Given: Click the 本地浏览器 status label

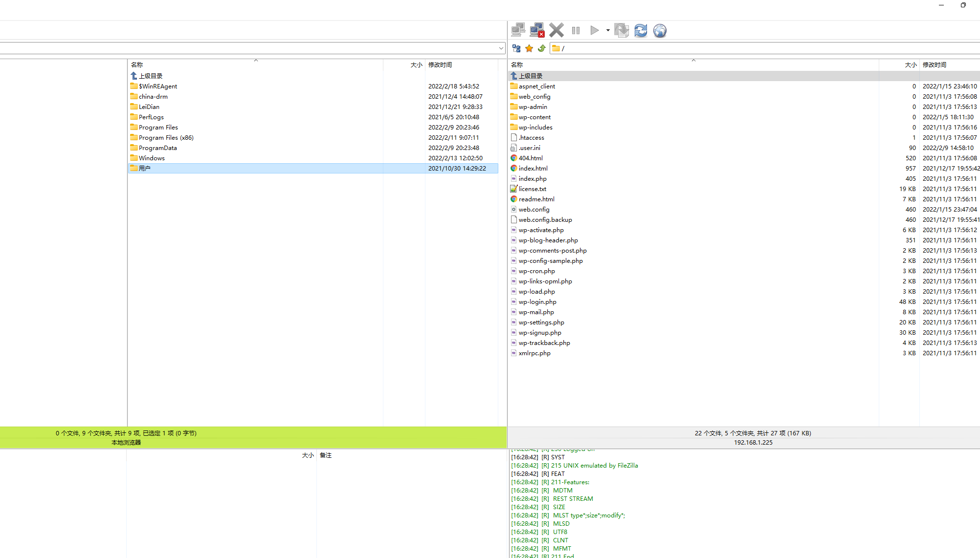Looking at the screenshot, I should pyautogui.click(x=126, y=442).
